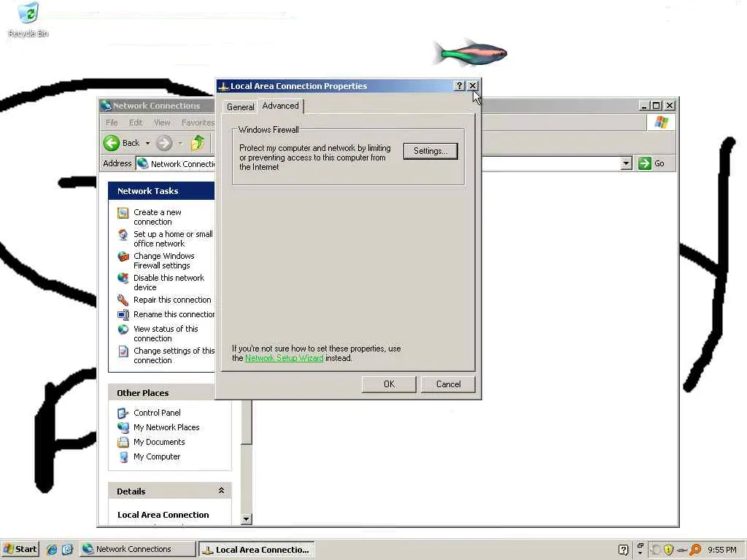Click the Local Area Connection taskbar button
This screenshot has width=747, height=560.
coord(256,550)
